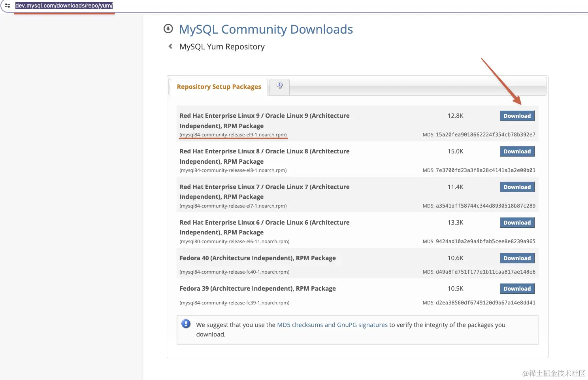Click the Red Hat Enterprise Linux 8 package title

[264, 156]
